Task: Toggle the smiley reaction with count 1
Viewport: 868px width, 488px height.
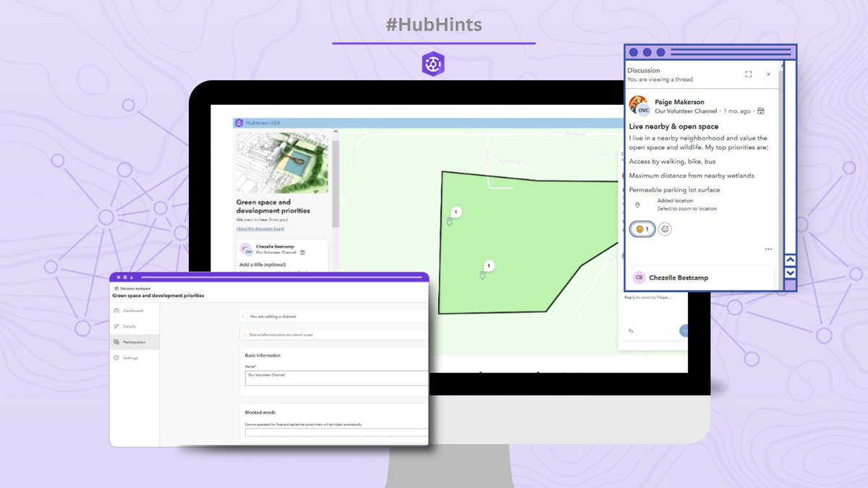Action: click(642, 229)
